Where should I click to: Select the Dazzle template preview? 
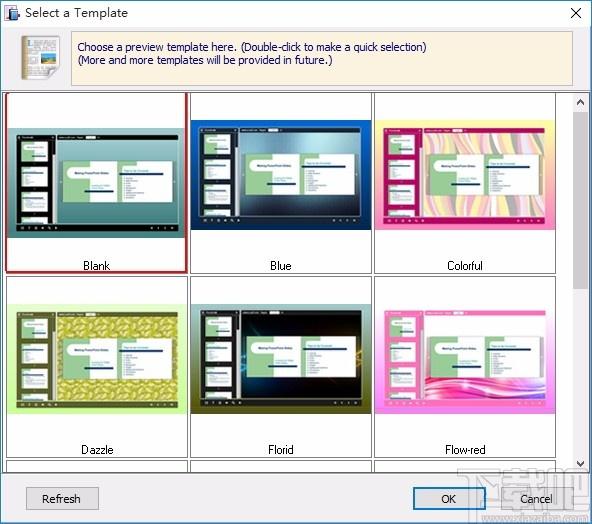(x=96, y=359)
